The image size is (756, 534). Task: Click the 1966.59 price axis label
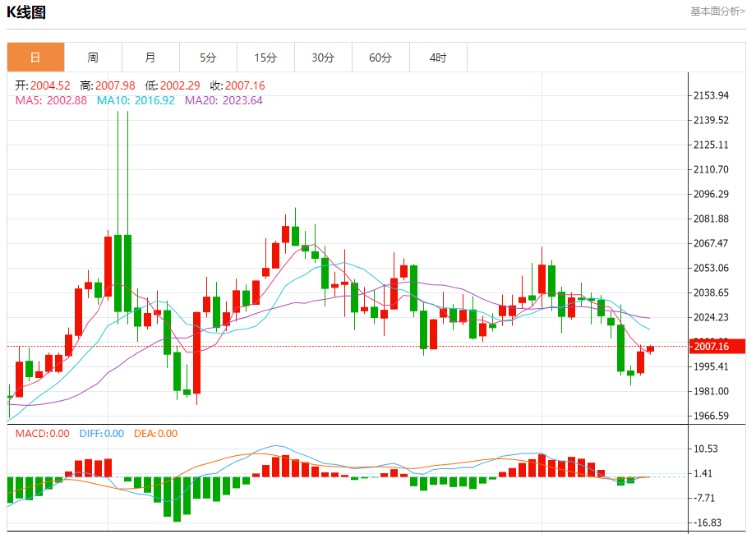tap(711, 416)
